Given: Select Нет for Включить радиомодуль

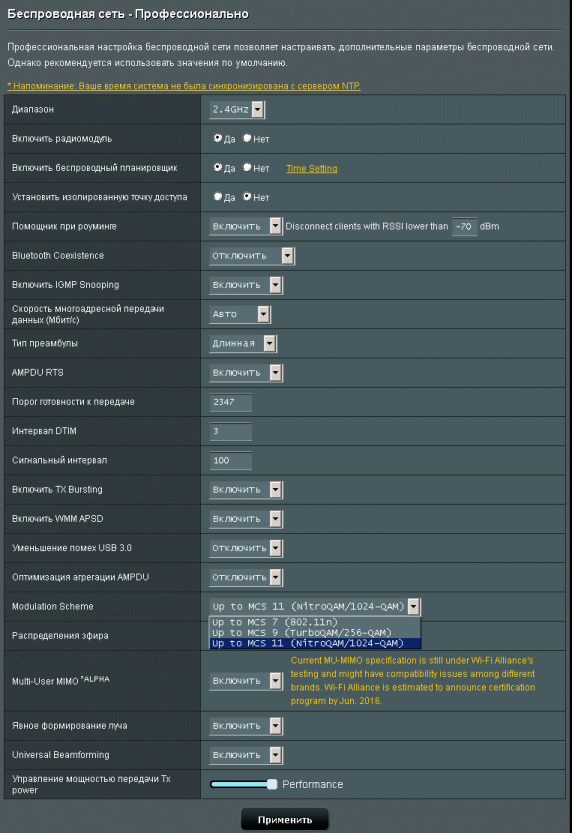Looking at the screenshot, I should tap(247, 138).
